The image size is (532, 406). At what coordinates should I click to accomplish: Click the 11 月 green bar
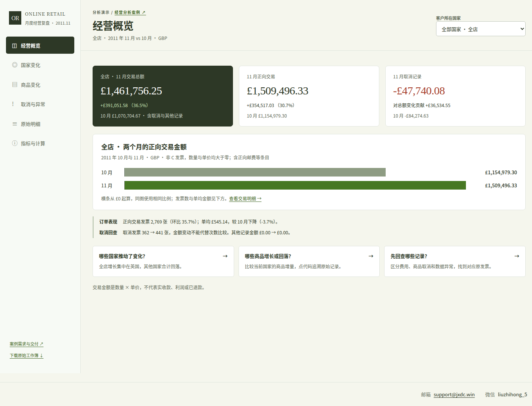(x=295, y=185)
